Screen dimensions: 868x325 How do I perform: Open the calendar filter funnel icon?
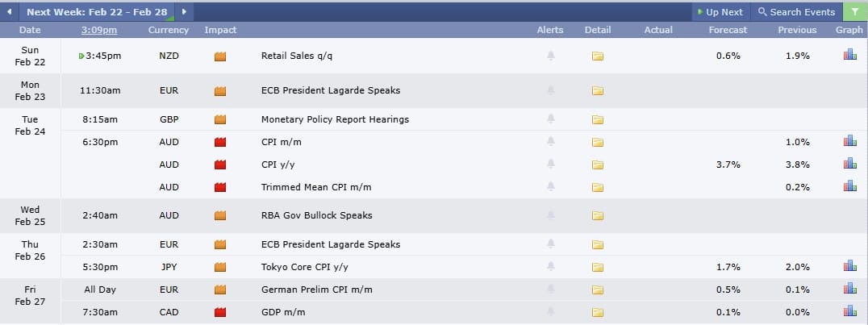(855, 12)
